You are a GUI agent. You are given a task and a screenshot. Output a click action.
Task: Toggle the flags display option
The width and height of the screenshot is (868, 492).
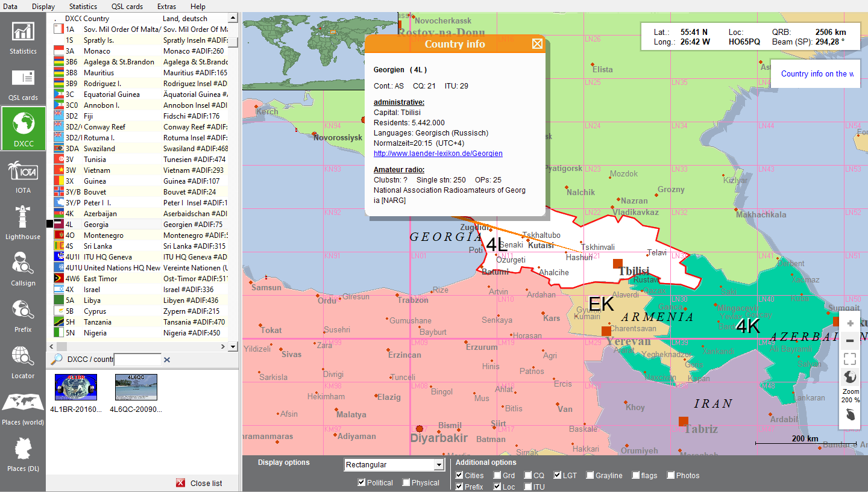coord(635,475)
